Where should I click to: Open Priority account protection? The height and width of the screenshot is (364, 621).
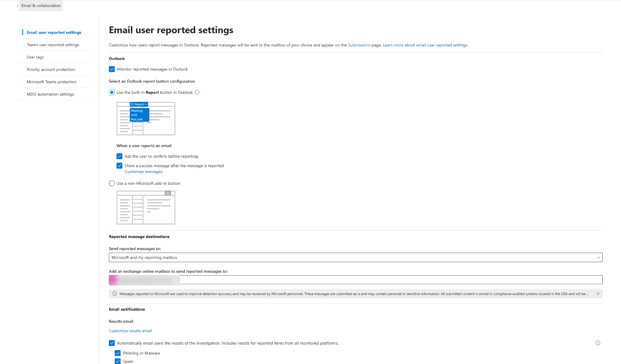click(x=51, y=70)
